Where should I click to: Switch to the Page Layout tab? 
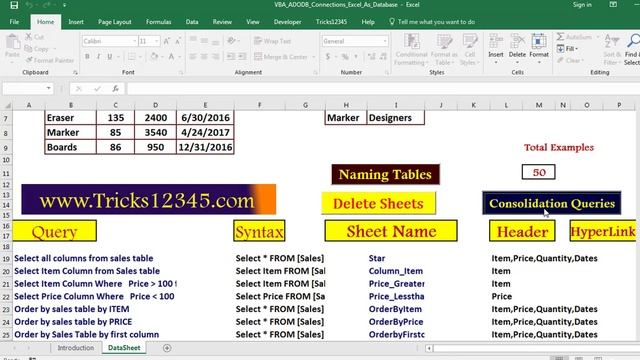[x=115, y=22]
